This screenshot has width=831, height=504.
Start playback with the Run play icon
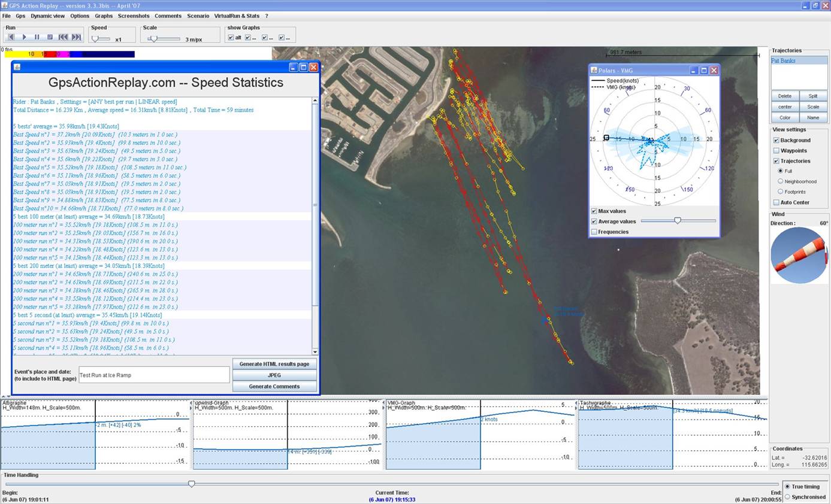click(x=25, y=37)
